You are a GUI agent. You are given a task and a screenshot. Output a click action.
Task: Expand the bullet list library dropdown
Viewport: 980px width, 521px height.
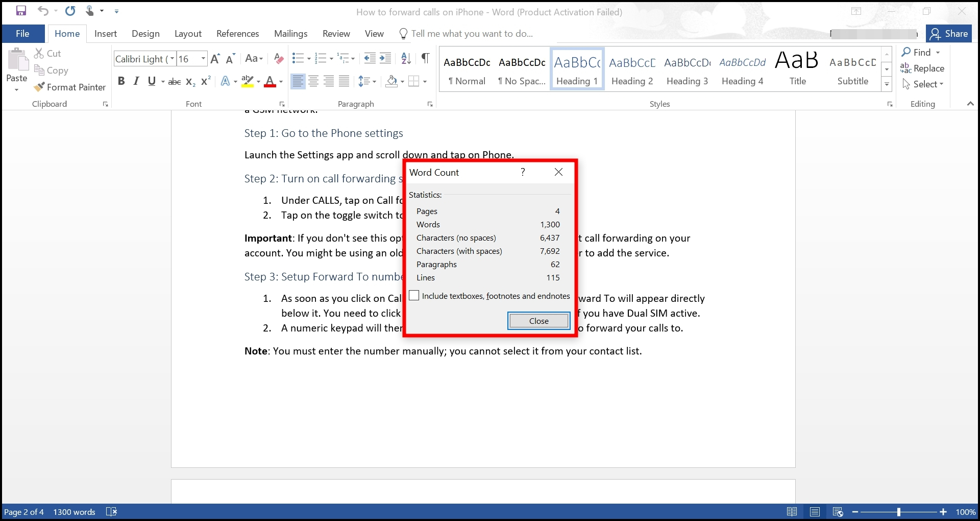pyautogui.click(x=309, y=59)
